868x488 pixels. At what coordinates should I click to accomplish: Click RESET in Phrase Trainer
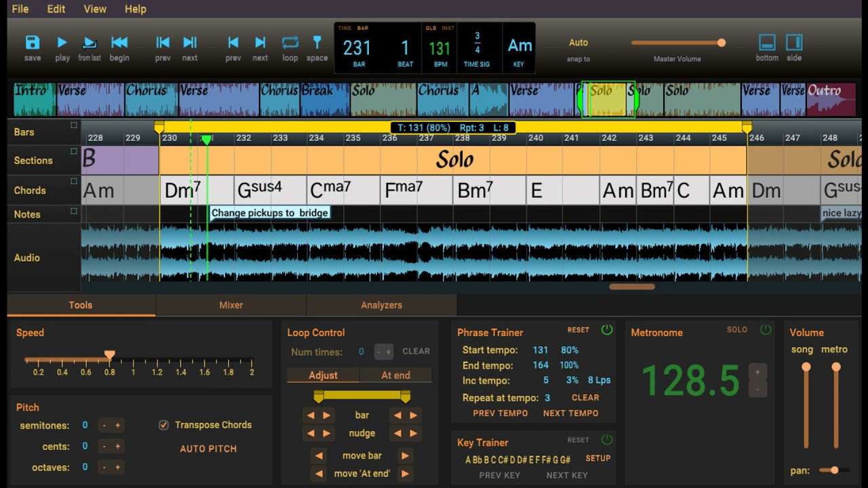coord(578,330)
